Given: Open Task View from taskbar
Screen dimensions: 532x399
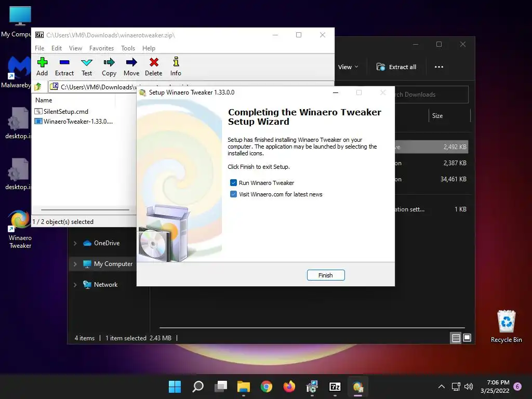Looking at the screenshot, I should click(221, 387).
